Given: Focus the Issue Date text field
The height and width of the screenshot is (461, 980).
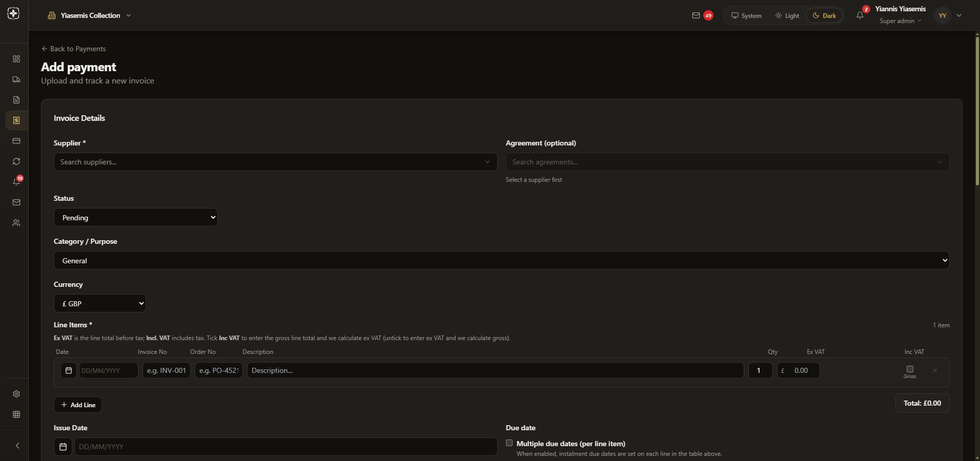Looking at the screenshot, I should tap(285, 447).
